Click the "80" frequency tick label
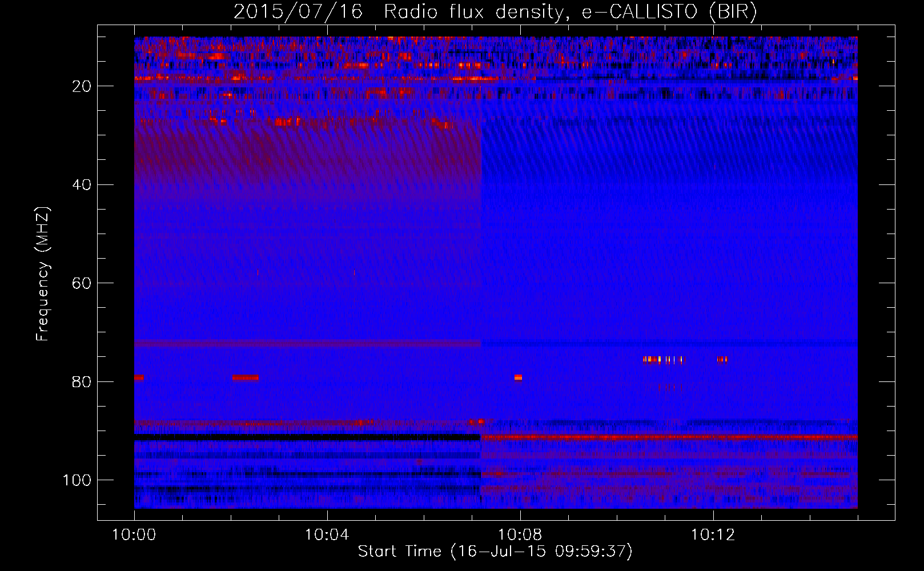924x571 pixels. coord(82,381)
